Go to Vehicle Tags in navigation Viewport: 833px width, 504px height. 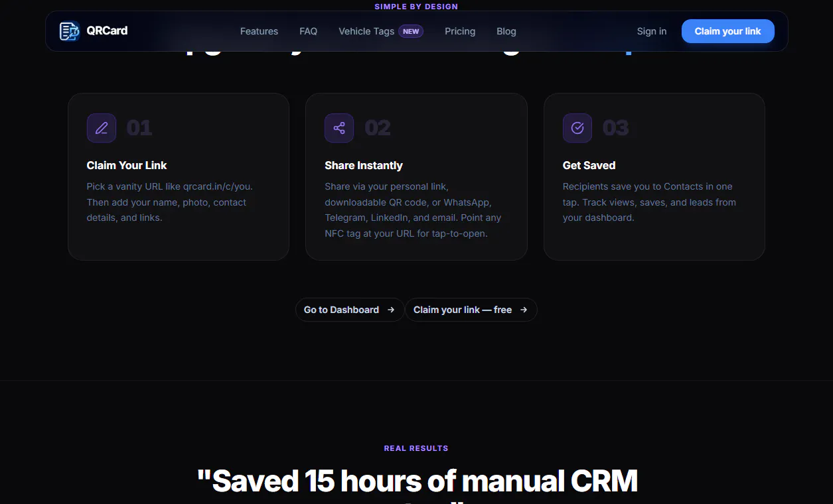pos(366,31)
